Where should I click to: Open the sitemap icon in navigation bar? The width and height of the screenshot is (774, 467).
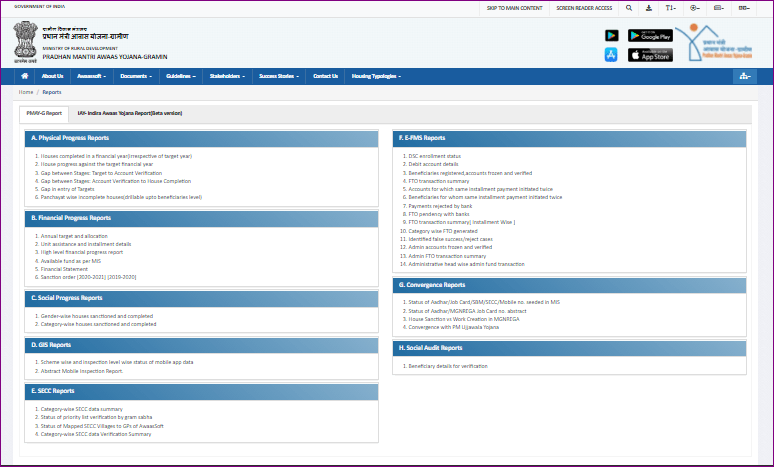point(742,76)
